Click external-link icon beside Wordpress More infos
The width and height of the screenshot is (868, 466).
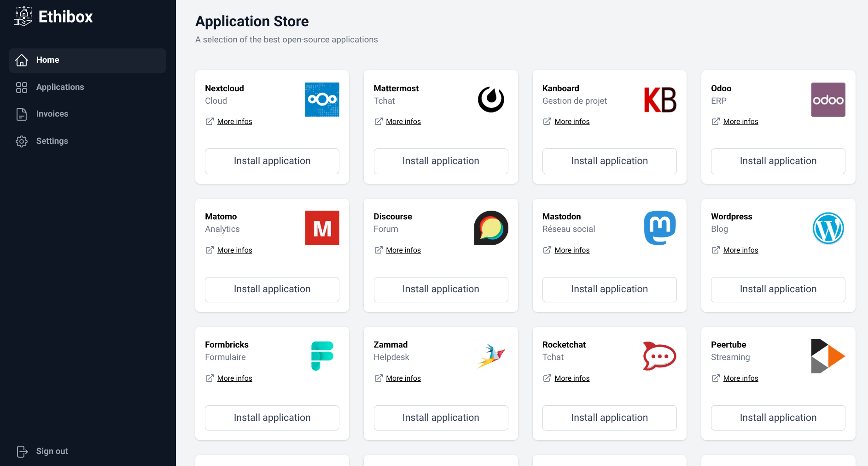(716, 250)
